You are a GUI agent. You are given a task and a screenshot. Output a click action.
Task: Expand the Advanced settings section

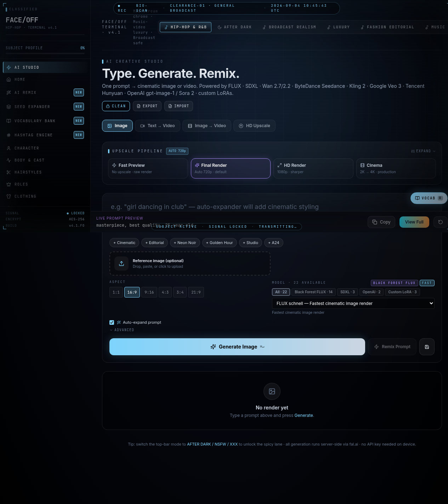(122, 330)
